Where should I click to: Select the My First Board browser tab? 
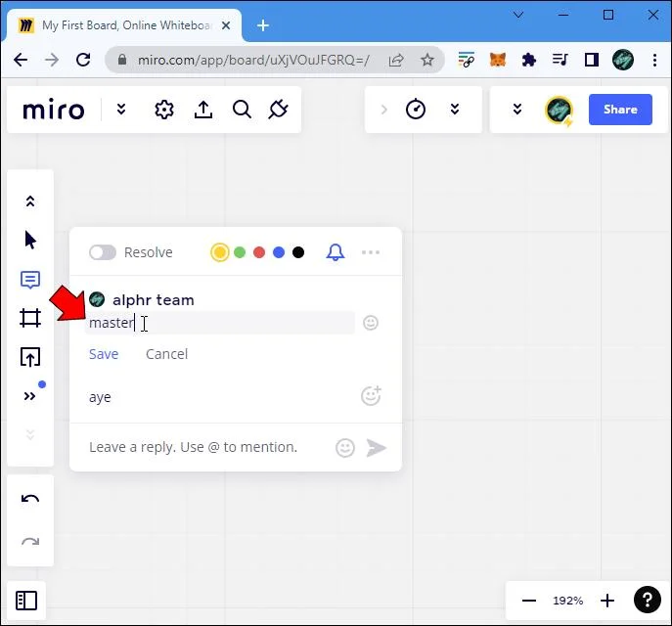(x=124, y=25)
